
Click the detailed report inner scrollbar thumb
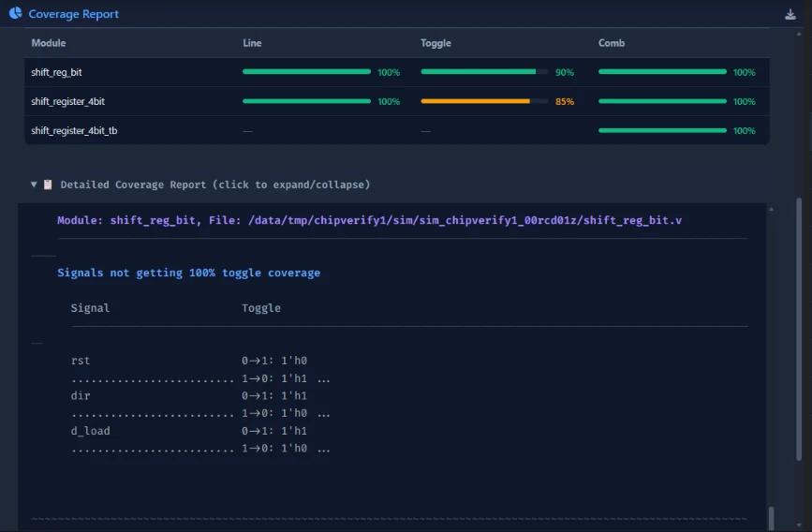(x=771, y=518)
